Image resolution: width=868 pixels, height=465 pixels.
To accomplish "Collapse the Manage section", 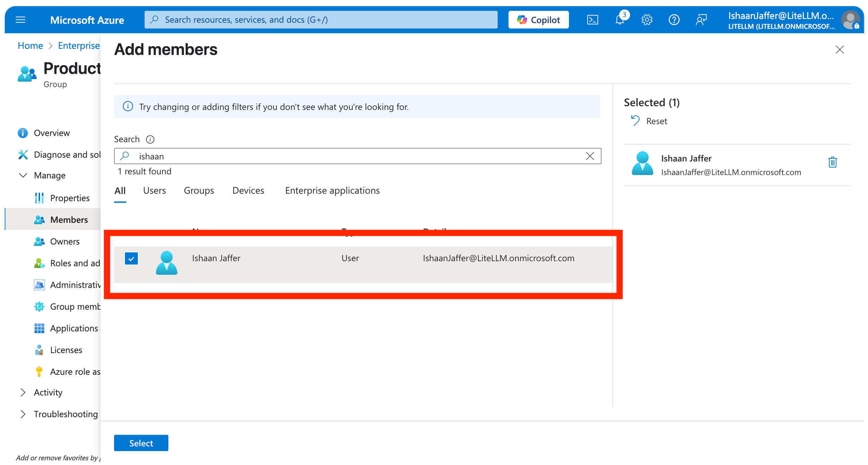I will 23,175.
